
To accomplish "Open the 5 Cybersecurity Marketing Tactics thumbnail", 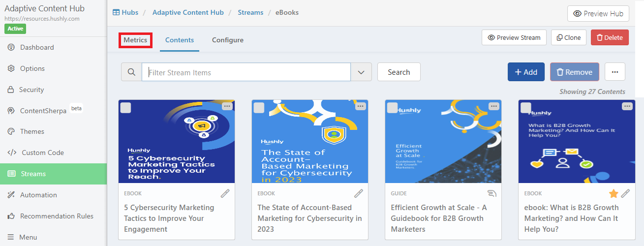I will (x=177, y=142).
